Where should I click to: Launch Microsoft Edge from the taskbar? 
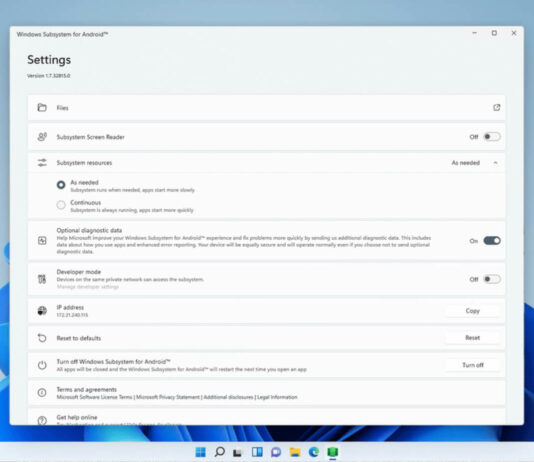click(x=314, y=452)
